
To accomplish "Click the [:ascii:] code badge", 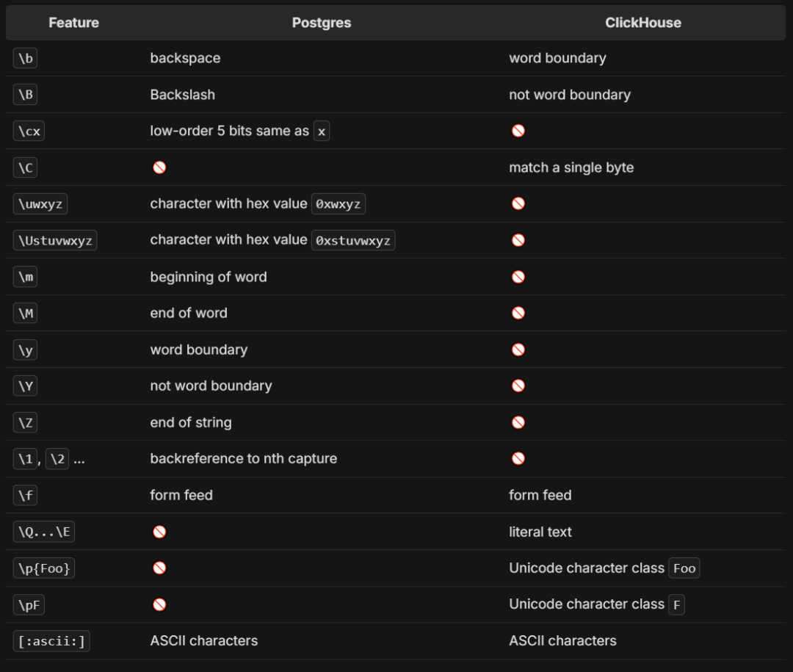I will [51, 641].
